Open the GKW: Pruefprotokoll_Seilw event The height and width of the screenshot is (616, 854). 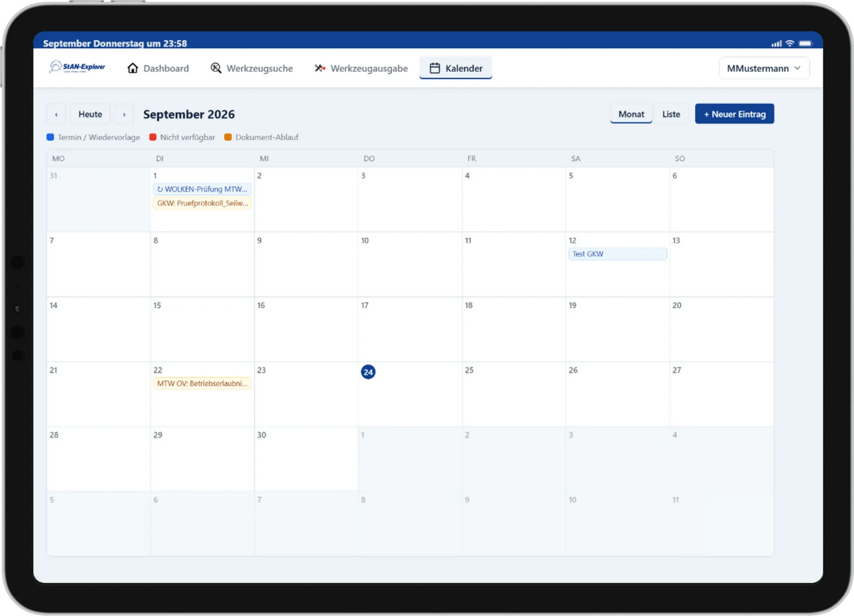[x=202, y=203]
